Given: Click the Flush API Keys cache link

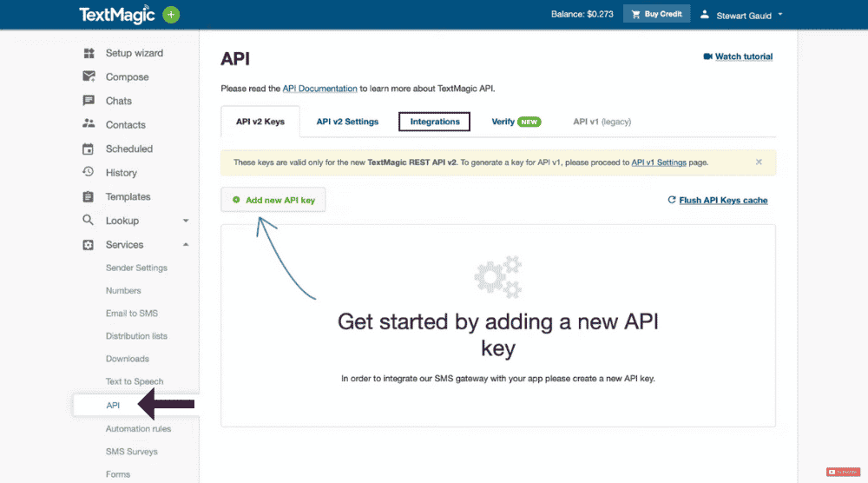Looking at the screenshot, I should click(723, 200).
